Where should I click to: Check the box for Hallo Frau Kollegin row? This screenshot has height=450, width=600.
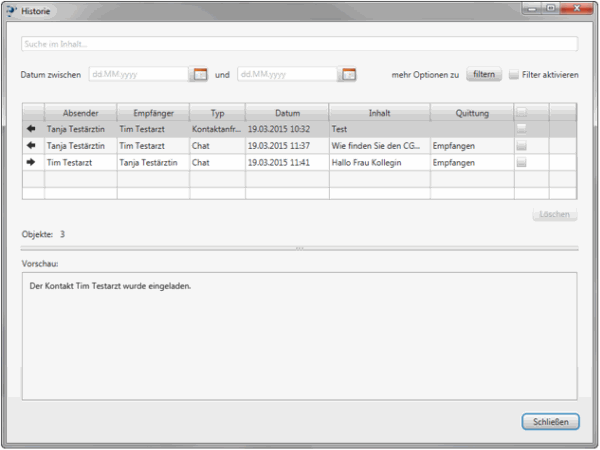pos(521,161)
